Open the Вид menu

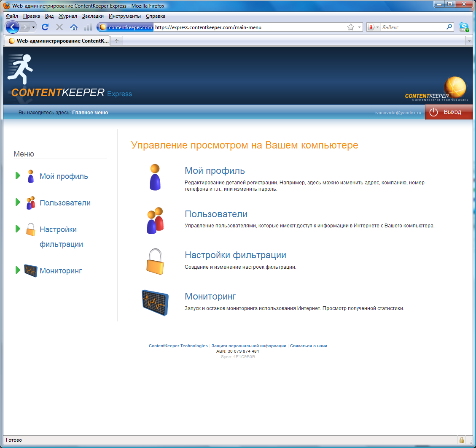coord(49,16)
